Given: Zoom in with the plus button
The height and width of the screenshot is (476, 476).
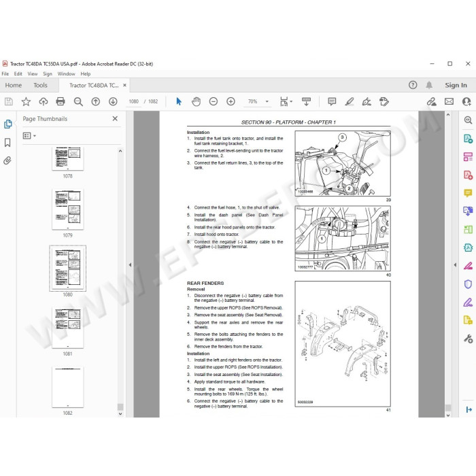Looking at the screenshot, I should [231, 101].
